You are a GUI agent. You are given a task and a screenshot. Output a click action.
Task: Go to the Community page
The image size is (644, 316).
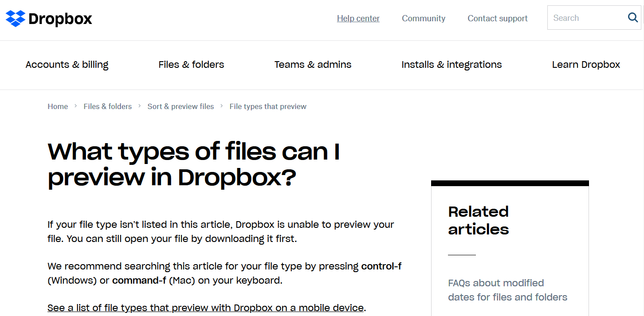click(x=424, y=18)
